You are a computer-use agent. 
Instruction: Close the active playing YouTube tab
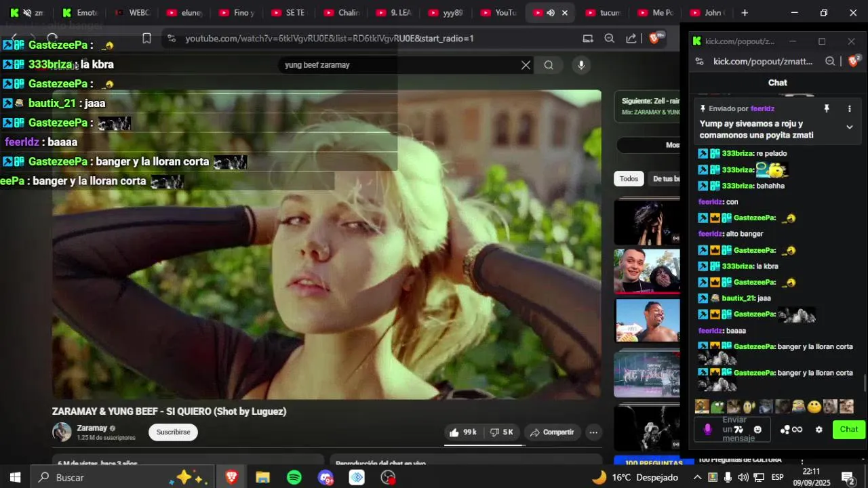pyautogui.click(x=564, y=13)
